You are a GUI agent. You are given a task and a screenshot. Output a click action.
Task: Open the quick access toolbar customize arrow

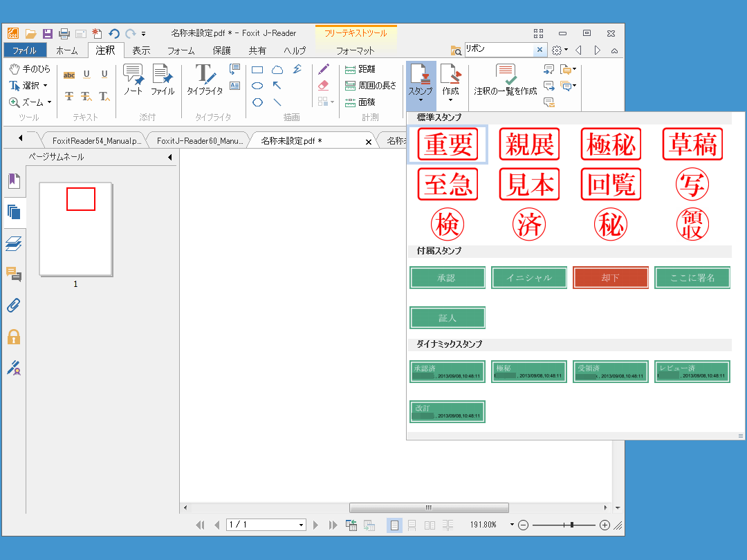pos(143,34)
